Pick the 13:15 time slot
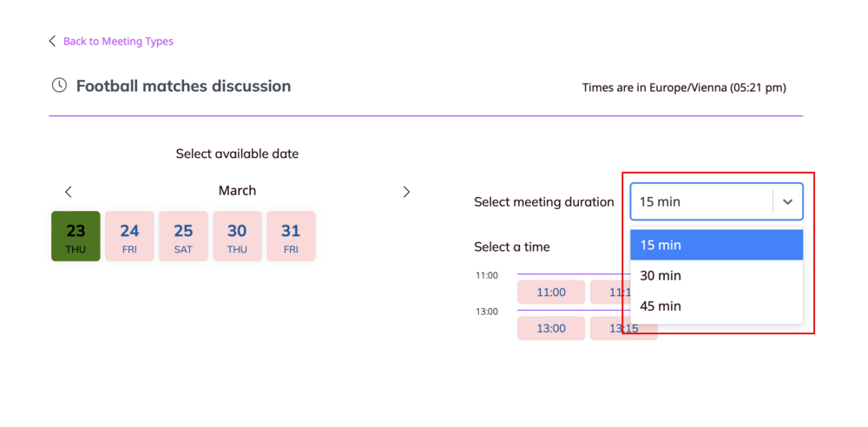This screenshot has width=868, height=427. (x=614, y=329)
